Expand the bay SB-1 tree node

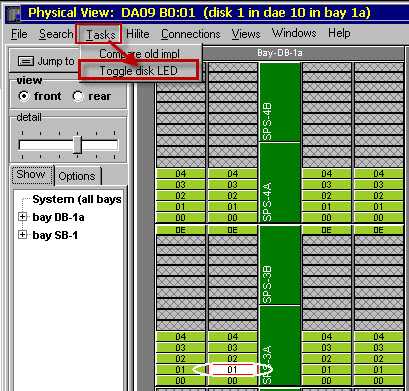click(22, 235)
